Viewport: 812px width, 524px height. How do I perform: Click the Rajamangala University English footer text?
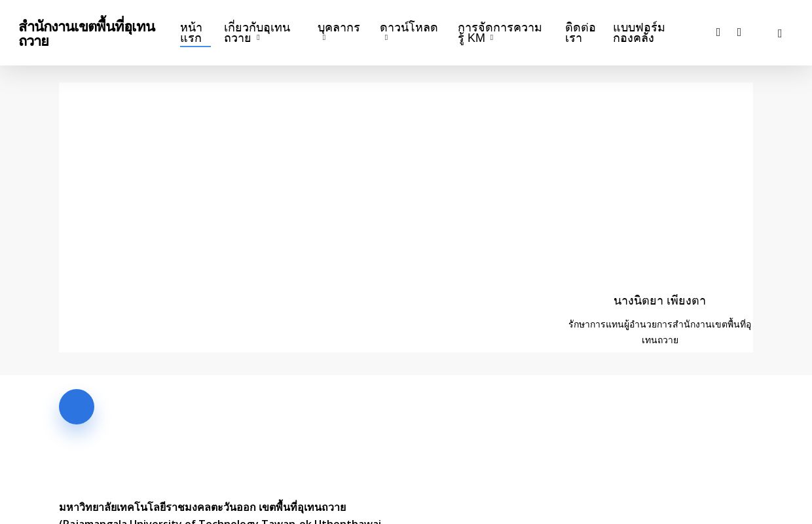pos(220,521)
